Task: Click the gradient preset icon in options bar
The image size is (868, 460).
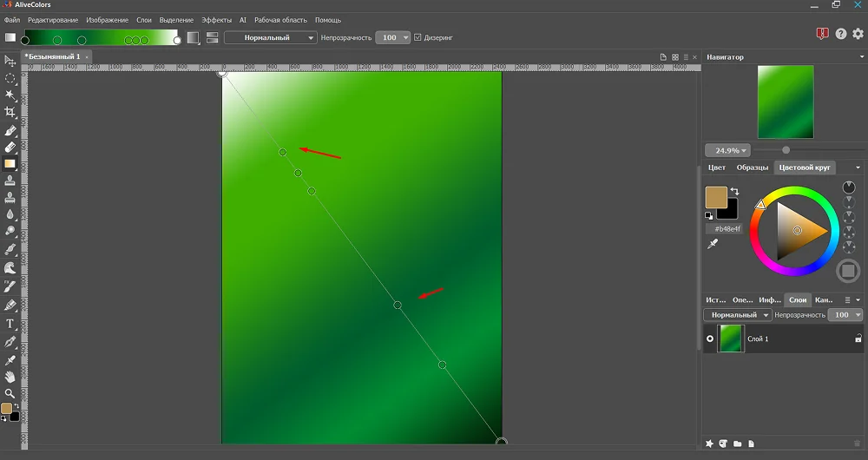Action: [x=10, y=37]
